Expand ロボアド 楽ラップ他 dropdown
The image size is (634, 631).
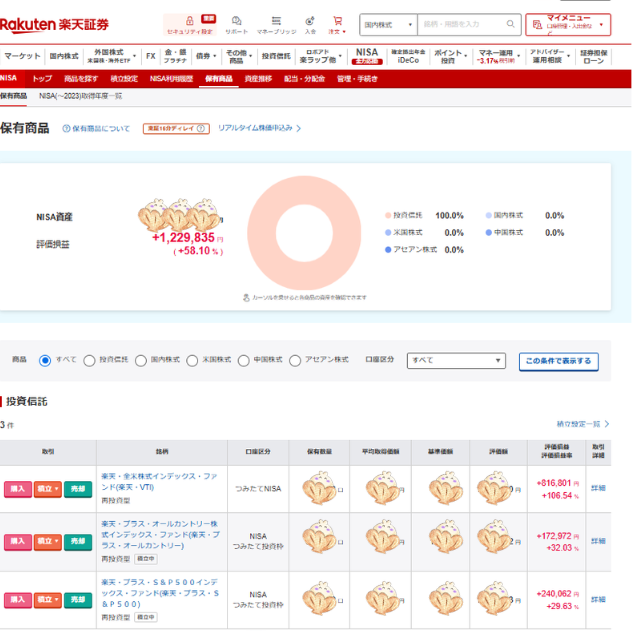[x=340, y=56]
